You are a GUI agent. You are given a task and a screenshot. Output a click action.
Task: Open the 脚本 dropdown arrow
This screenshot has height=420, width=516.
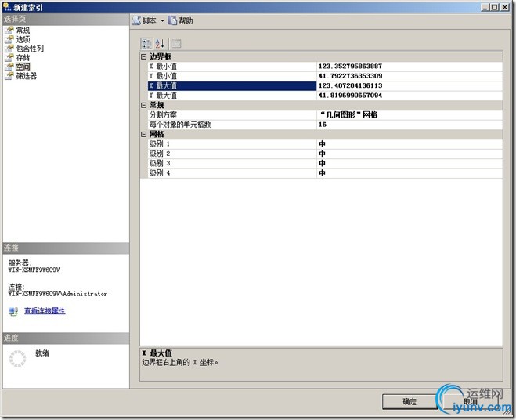(x=162, y=20)
